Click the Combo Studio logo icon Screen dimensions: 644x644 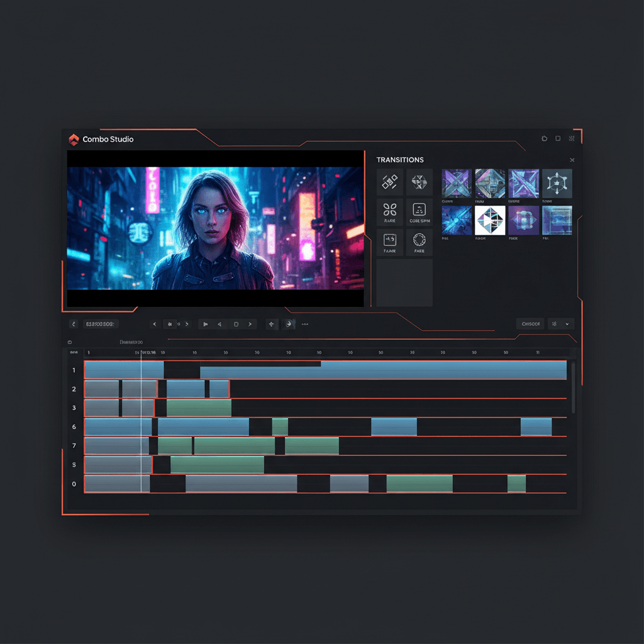[x=75, y=139]
